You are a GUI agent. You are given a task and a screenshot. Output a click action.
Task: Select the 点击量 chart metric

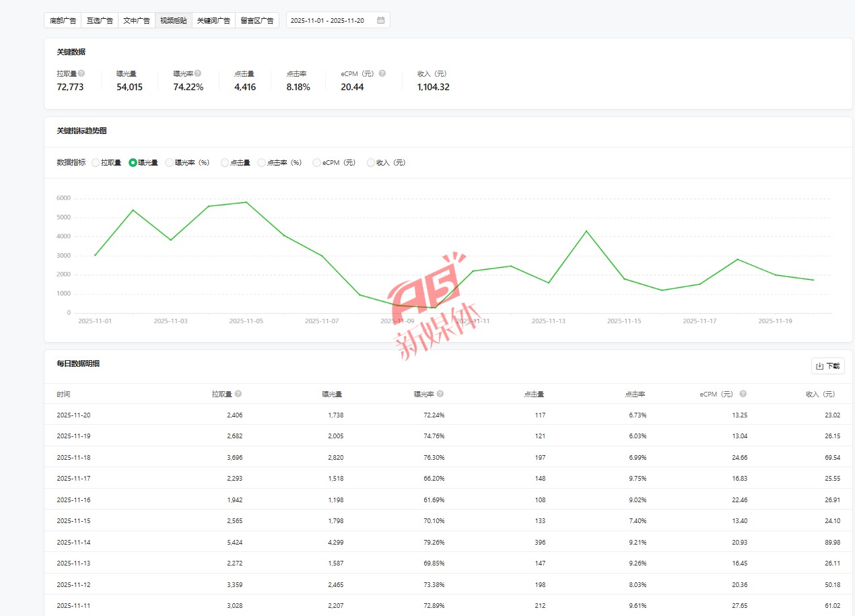tap(225, 162)
